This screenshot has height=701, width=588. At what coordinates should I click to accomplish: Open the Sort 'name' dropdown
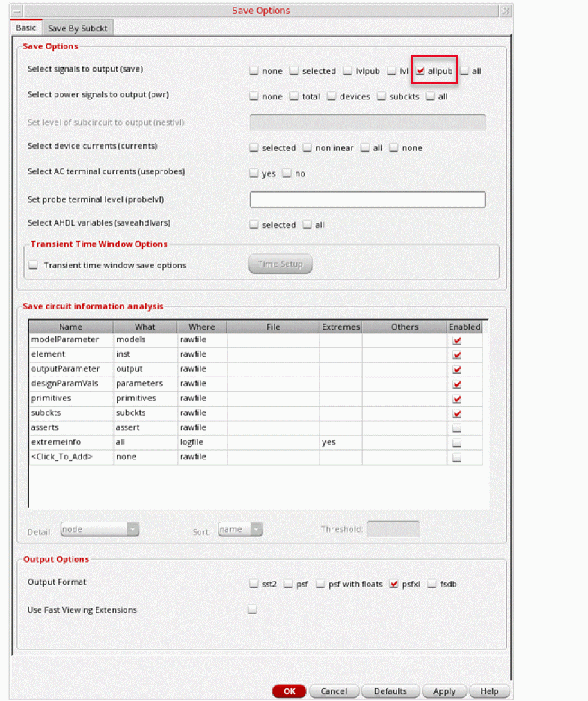click(x=240, y=530)
